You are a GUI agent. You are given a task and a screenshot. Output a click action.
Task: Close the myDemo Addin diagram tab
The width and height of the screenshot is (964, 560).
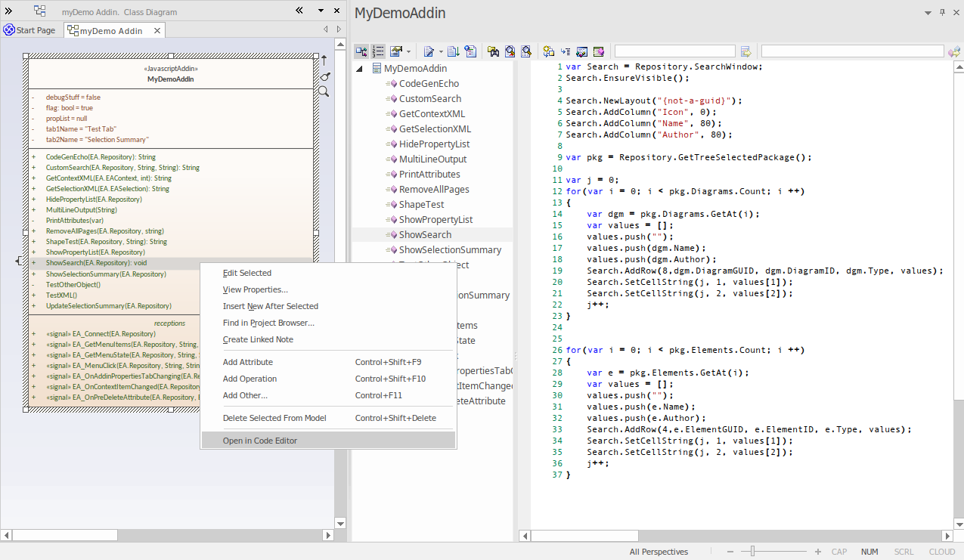point(157,30)
